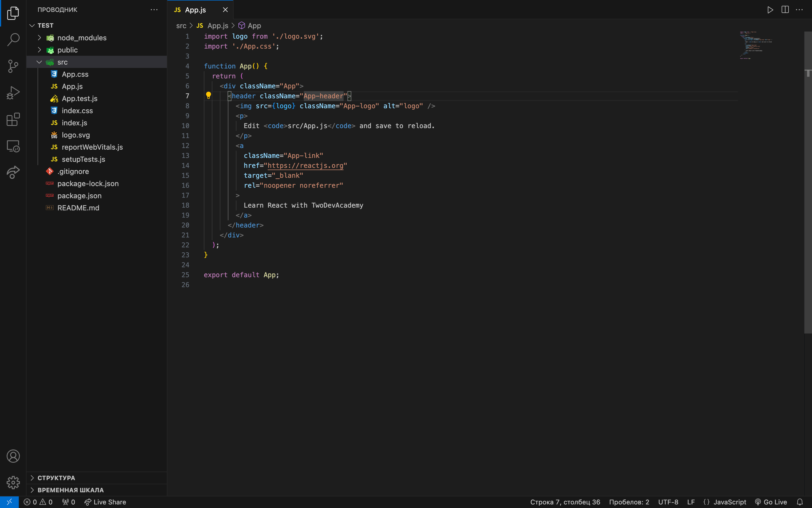Open the Manage gear settings icon
Screen dimensions: 812x508
point(13,483)
